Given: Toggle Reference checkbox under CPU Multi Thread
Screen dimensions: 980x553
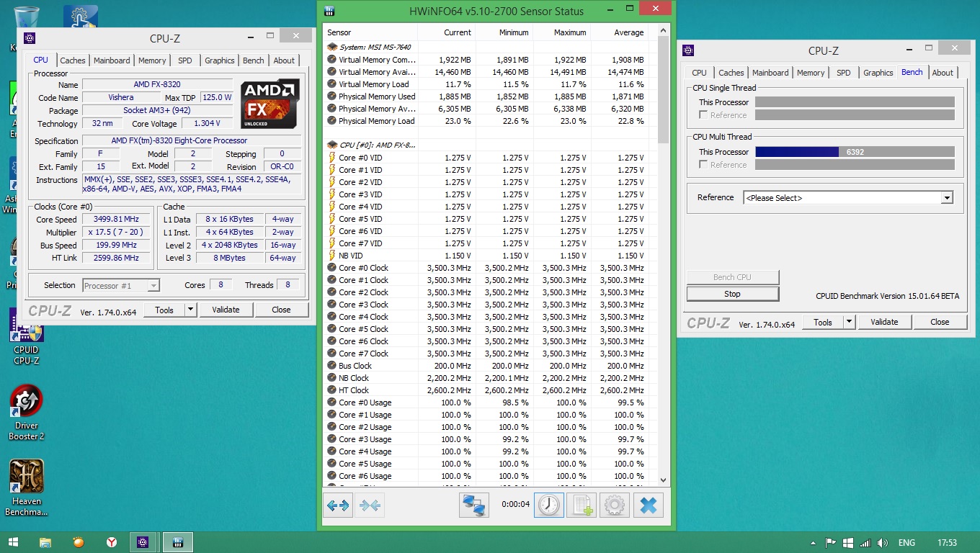Looking at the screenshot, I should point(703,165).
